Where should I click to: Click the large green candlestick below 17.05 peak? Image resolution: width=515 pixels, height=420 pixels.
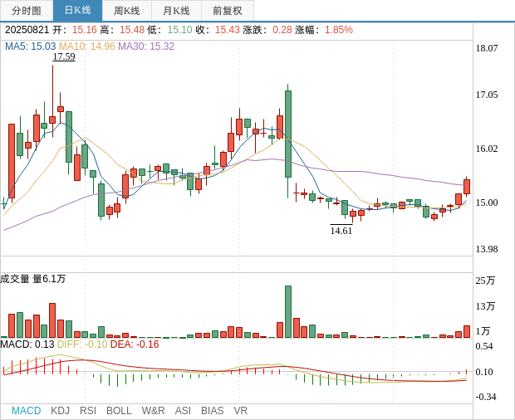click(x=288, y=134)
